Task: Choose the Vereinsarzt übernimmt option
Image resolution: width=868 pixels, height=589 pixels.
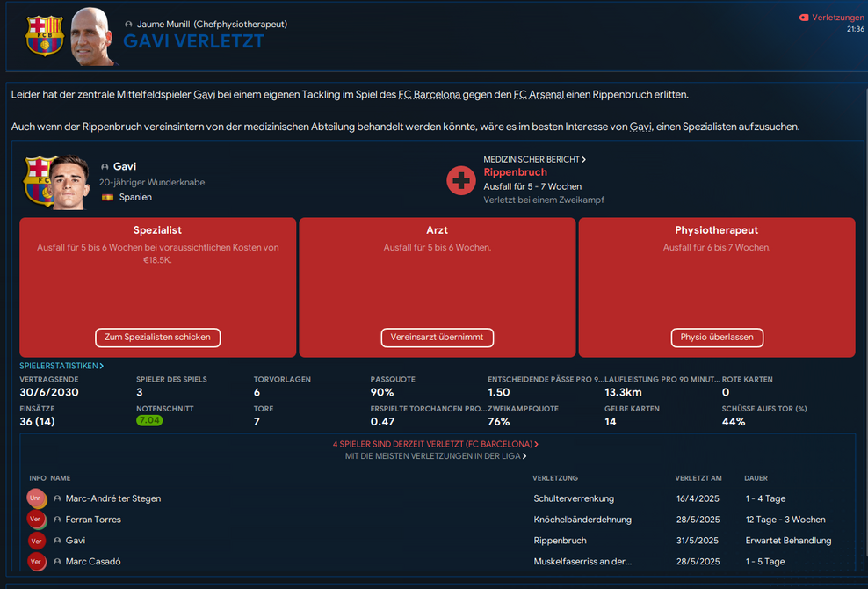Action: tap(438, 338)
